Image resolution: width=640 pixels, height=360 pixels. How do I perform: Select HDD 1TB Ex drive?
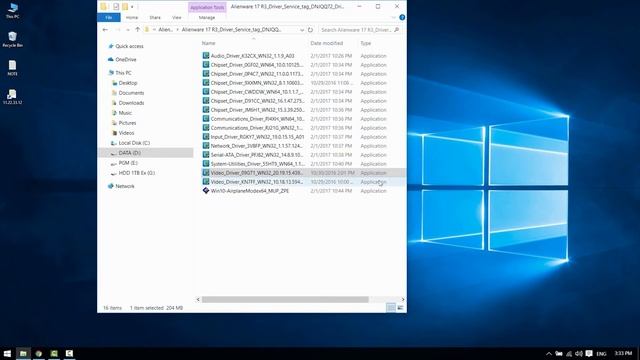(136, 173)
